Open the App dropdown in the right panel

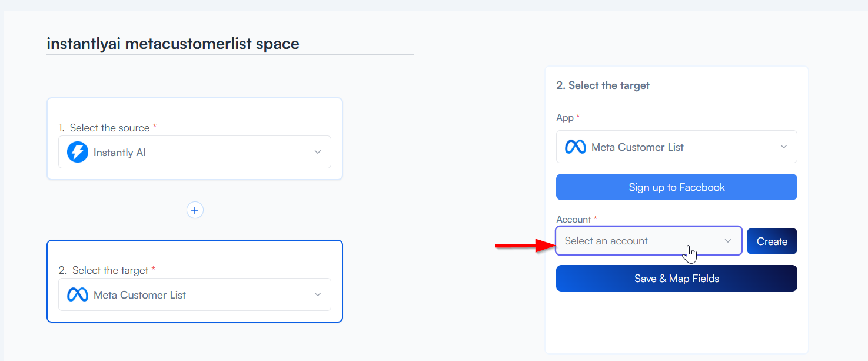(x=676, y=147)
